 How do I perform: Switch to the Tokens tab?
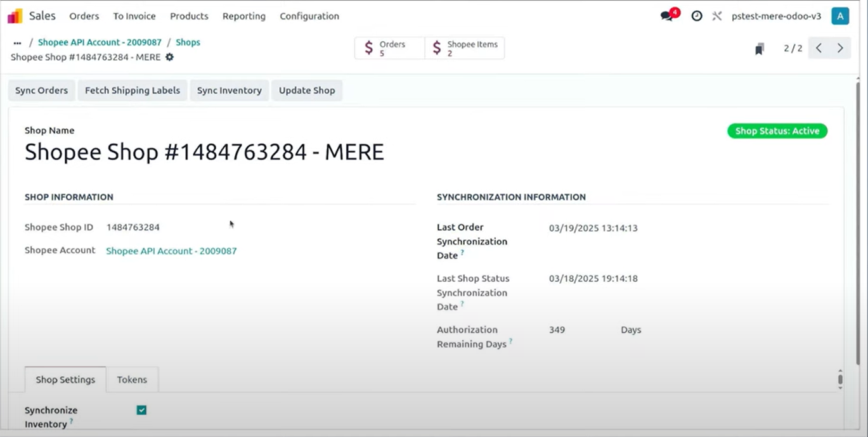point(132,379)
